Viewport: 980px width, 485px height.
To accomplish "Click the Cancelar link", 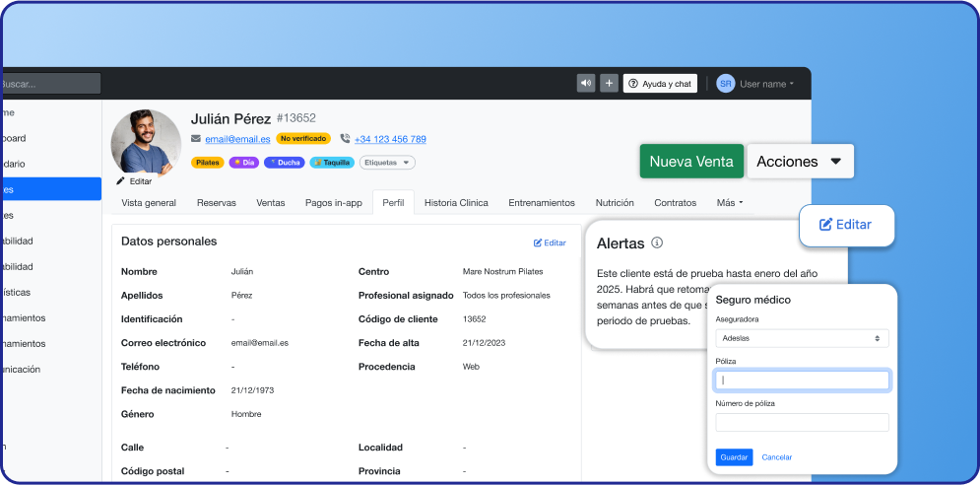I will 777,457.
